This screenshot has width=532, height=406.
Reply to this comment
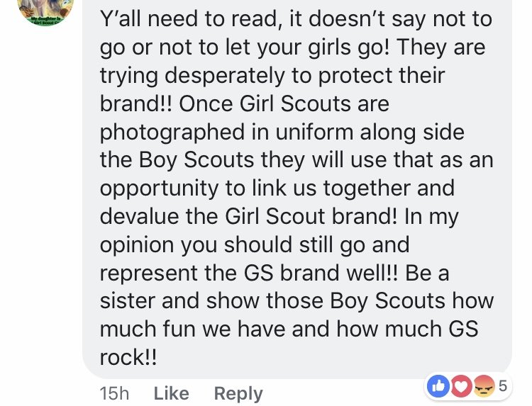point(238,394)
